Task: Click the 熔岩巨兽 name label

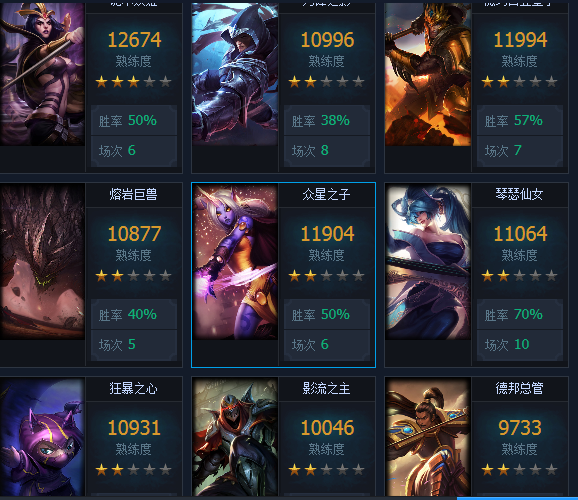Action: click(133, 194)
